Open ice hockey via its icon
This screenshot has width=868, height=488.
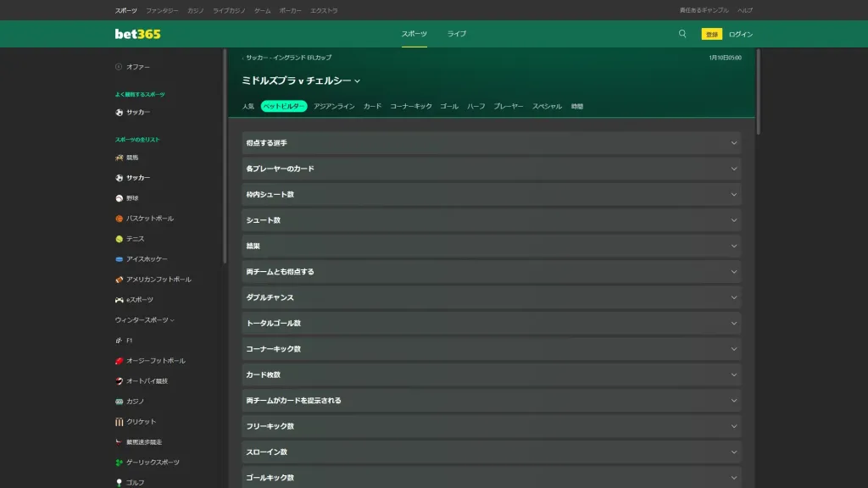(x=120, y=259)
